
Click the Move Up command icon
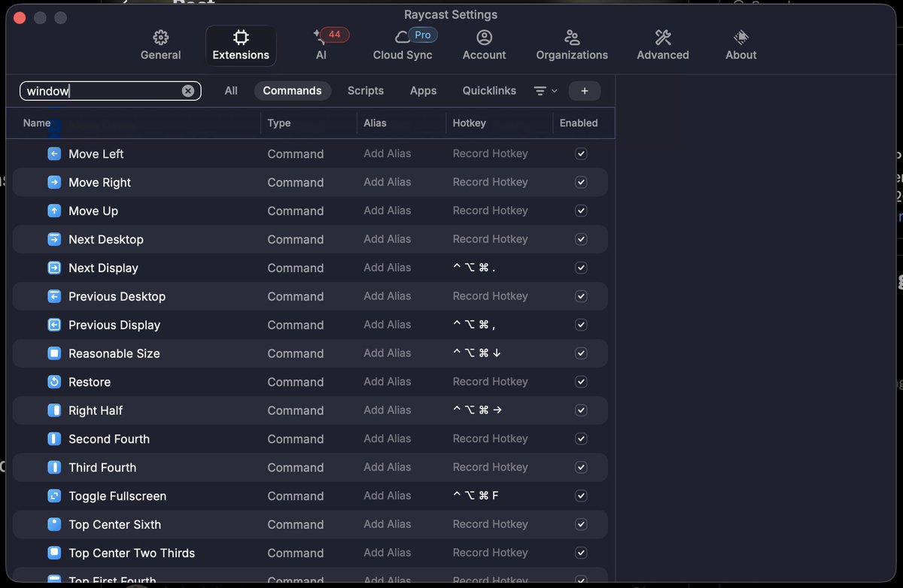tap(54, 211)
